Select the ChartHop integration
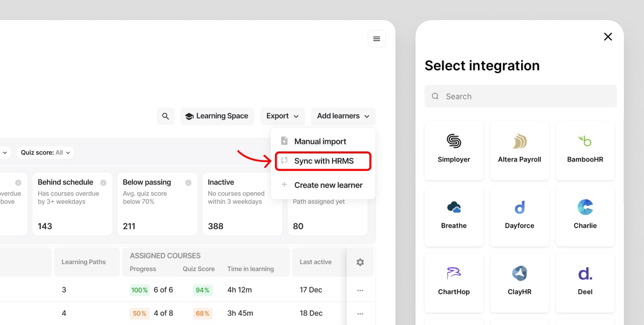 point(454,283)
